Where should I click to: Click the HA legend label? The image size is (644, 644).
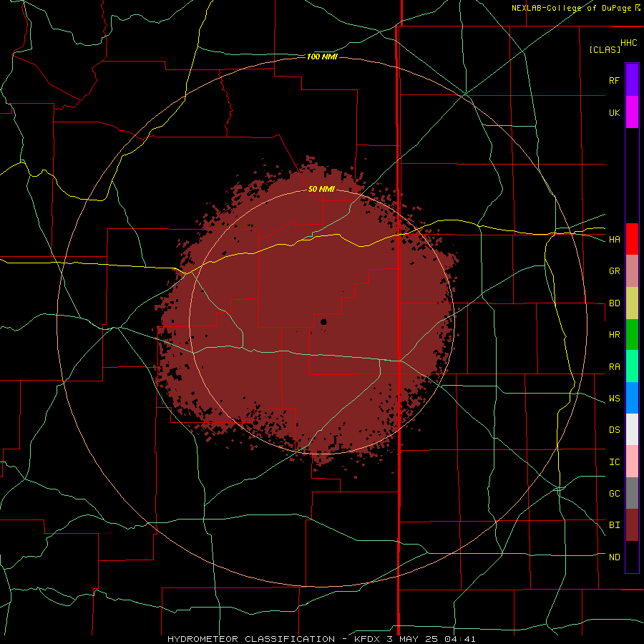click(614, 240)
